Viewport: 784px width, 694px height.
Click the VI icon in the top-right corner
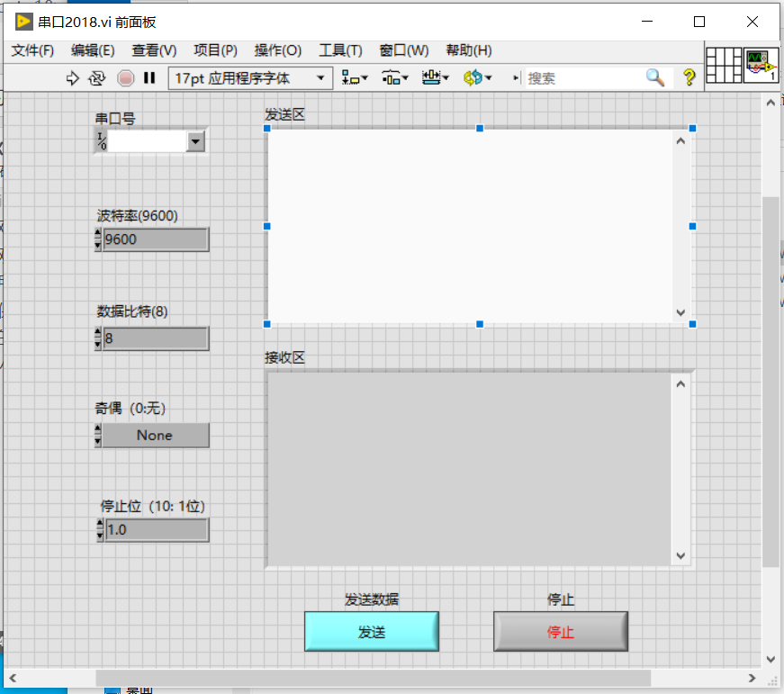tap(761, 64)
